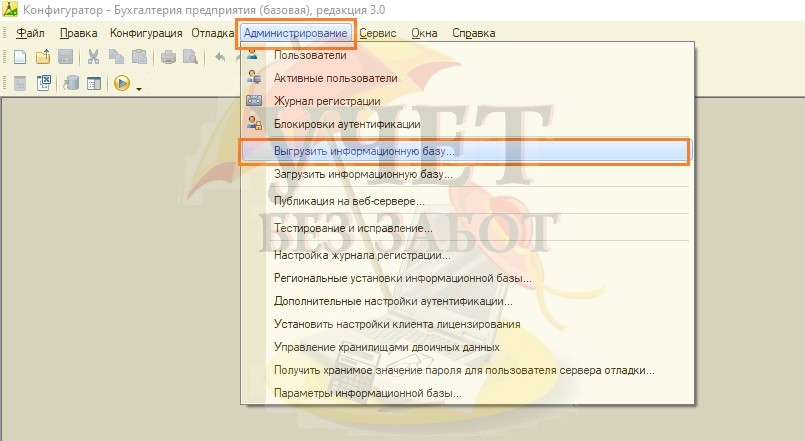The width and height of the screenshot is (805, 441).
Task: Click the Open file toolbar icon
Action: (x=42, y=57)
